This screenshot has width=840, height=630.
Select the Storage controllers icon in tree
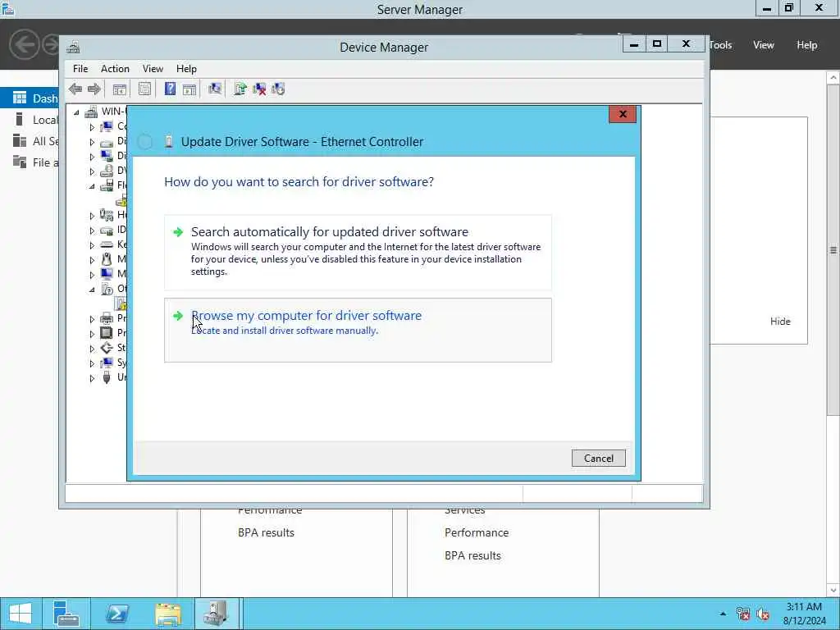pyautogui.click(x=107, y=348)
